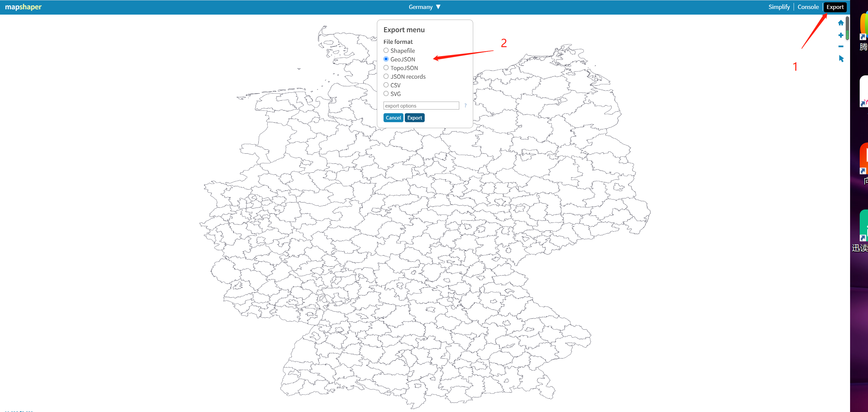Select the TopoJSON format option
Screen dimensions: 868x412
386,68
